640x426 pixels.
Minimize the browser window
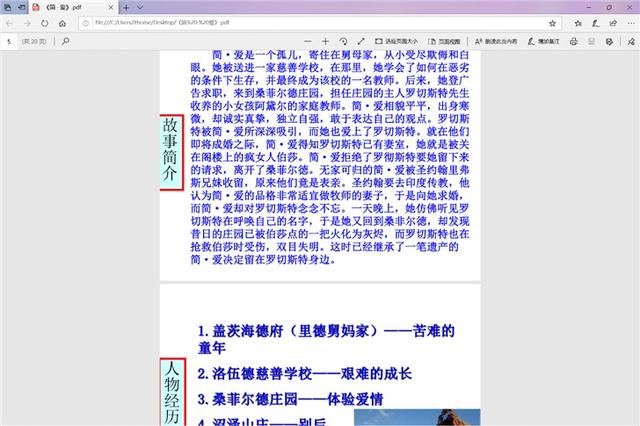[588, 7]
